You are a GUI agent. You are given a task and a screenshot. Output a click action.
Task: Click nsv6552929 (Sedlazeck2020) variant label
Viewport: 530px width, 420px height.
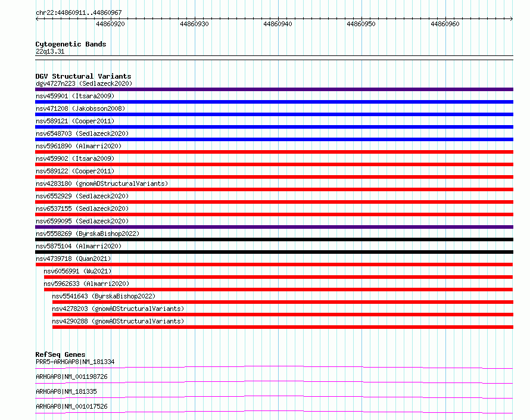82,196
